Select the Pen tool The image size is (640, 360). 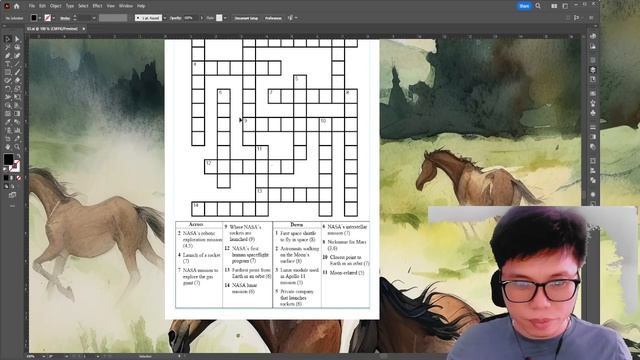pyautogui.click(x=7, y=56)
